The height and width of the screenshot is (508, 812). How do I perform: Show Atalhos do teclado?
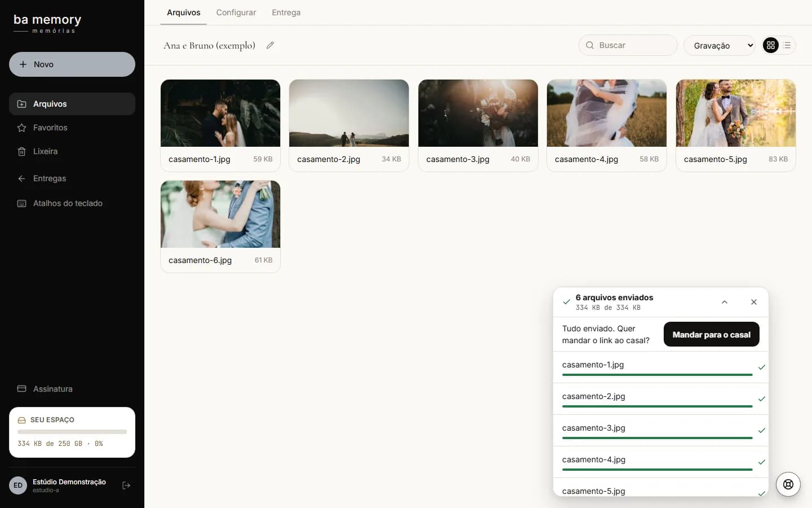72,203
